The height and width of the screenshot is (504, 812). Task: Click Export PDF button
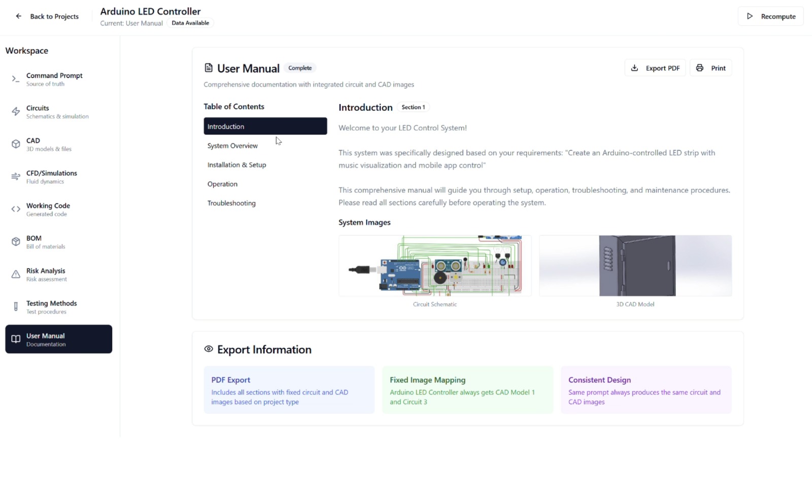click(655, 68)
